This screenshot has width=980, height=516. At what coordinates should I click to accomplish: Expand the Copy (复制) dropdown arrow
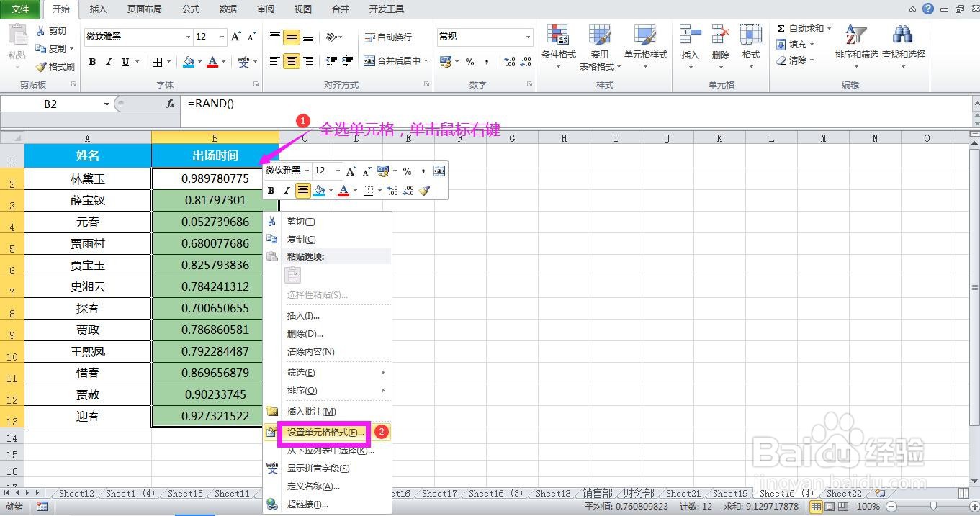tap(72, 49)
